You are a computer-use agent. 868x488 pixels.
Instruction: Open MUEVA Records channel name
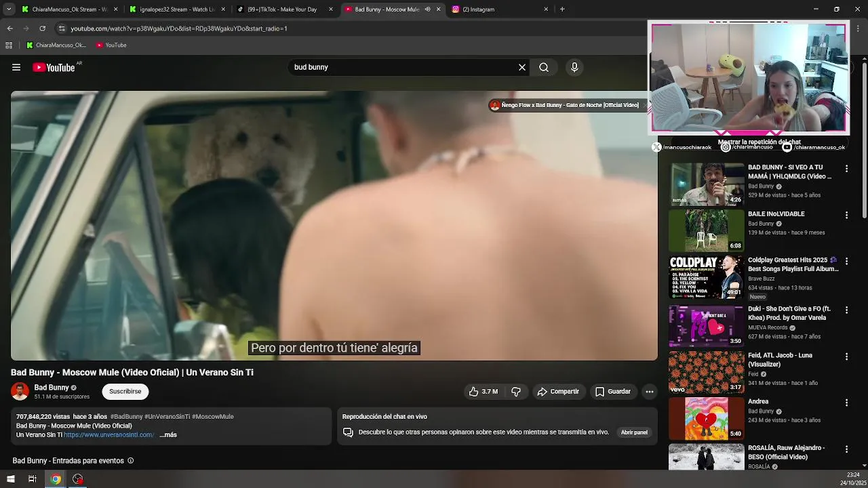[x=768, y=327]
